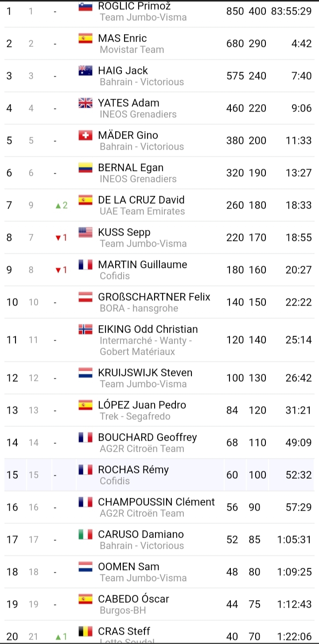This screenshot has width=319, height=644.
Task: Click the green up arrow for De La Cruz
Action: pos(58,206)
